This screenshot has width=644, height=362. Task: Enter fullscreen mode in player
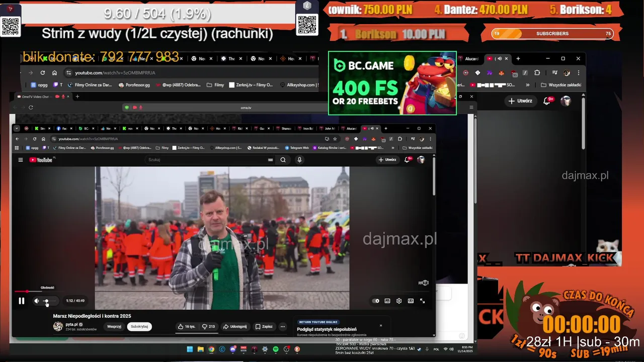[422, 301]
